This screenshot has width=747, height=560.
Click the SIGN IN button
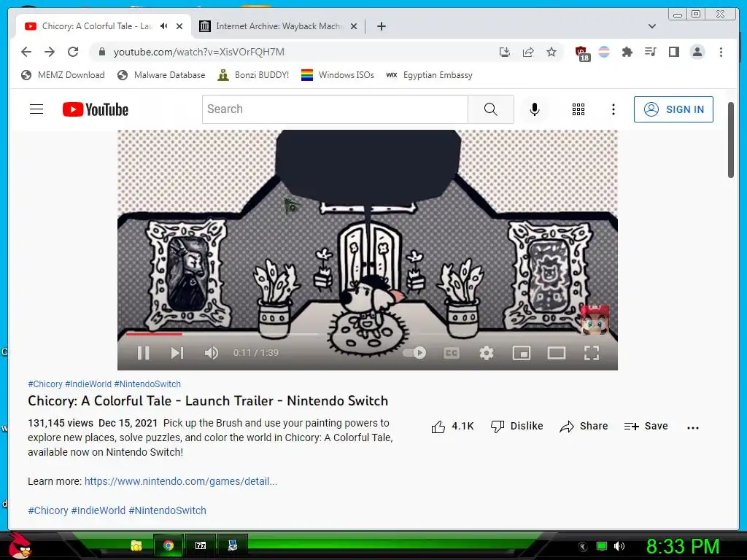(x=673, y=109)
